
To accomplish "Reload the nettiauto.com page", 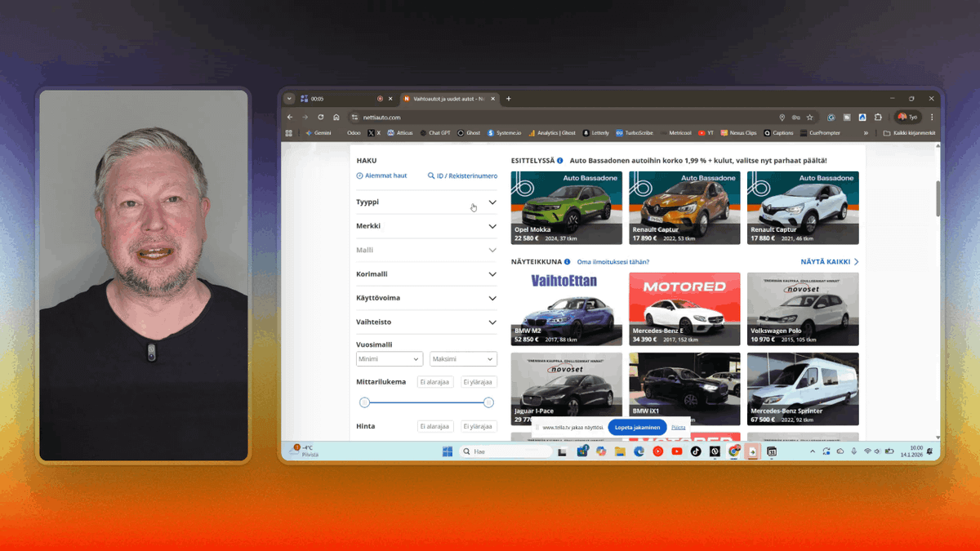I will [x=321, y=118].
